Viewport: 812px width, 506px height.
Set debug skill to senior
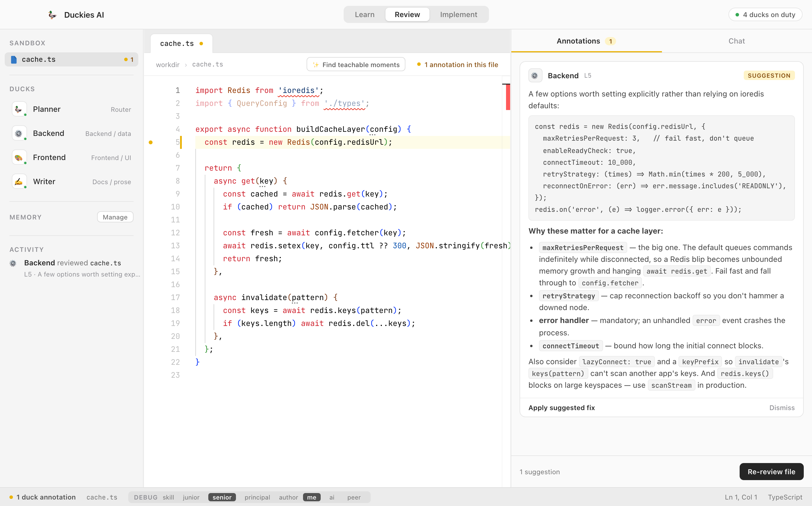pos(222,497)
